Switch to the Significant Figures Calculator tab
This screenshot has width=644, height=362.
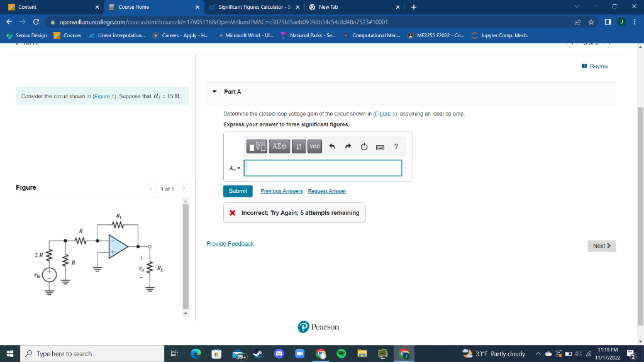[255, 7]
